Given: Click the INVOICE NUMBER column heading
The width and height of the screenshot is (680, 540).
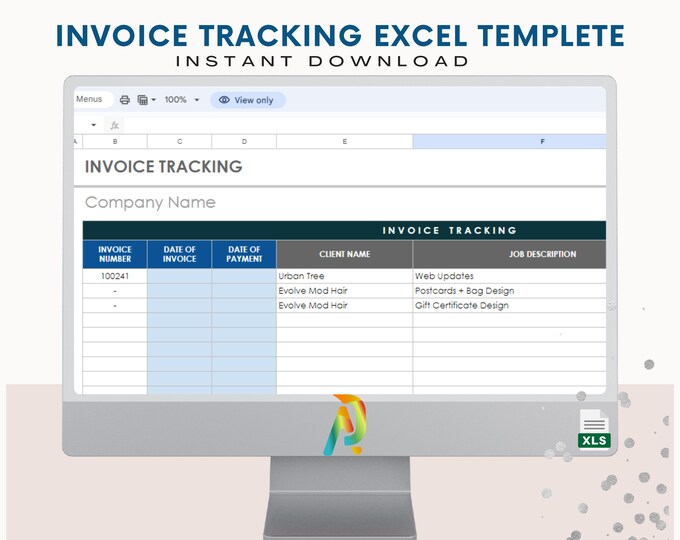Looking at the screenshot, I should click(x=115, y=254).
